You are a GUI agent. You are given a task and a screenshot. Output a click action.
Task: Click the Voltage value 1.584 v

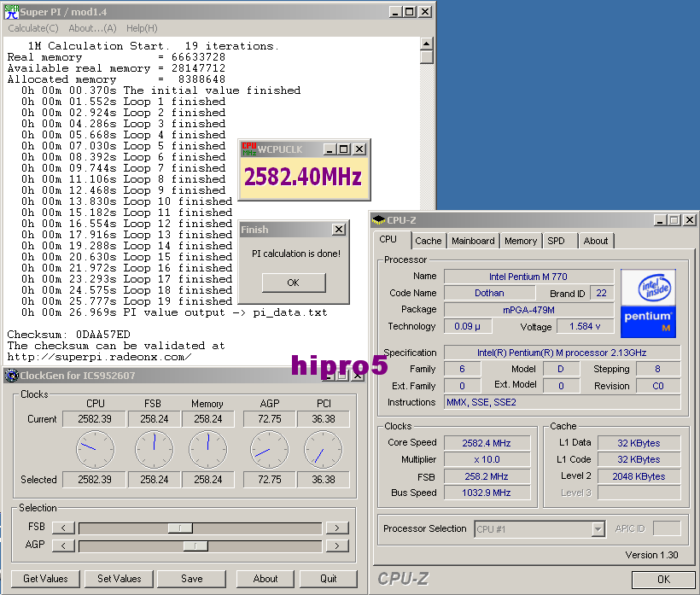click(x=585, y=326)
